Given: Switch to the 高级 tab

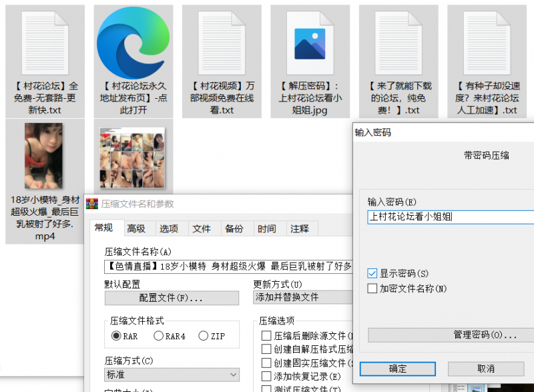Looking at the screenshot, I should [136, 229].
